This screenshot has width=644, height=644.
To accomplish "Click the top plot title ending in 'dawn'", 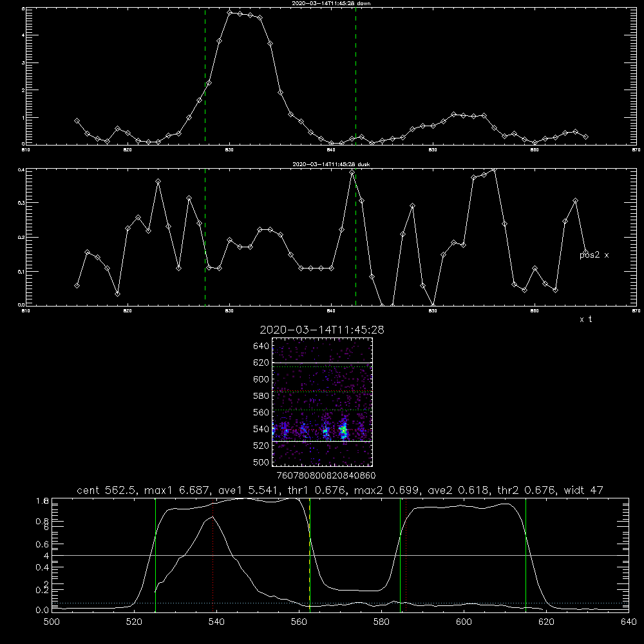I will [331, 3].
